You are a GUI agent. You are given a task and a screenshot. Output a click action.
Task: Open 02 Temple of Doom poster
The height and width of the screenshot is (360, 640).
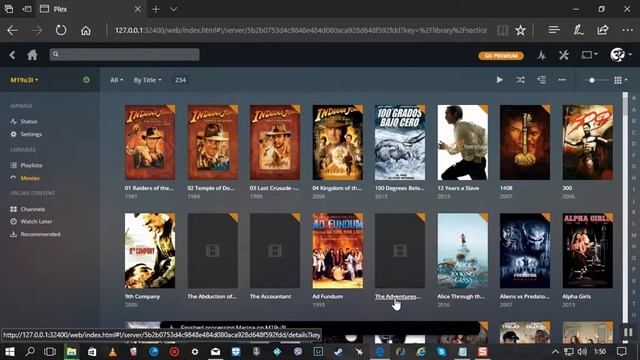point(212,142)
